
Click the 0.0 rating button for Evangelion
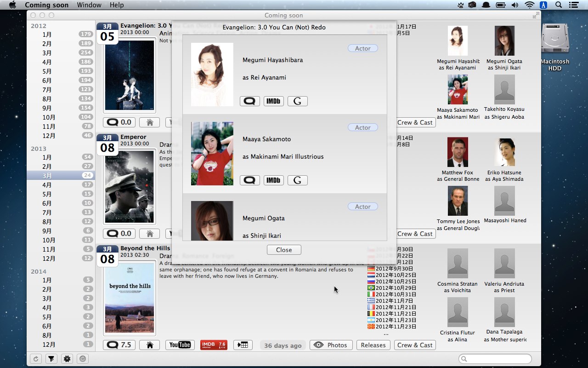pos(119,122)
